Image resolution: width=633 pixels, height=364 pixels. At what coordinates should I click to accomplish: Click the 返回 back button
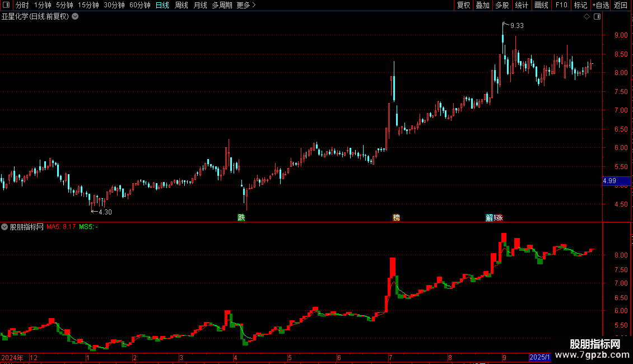(x=621, y=5)
